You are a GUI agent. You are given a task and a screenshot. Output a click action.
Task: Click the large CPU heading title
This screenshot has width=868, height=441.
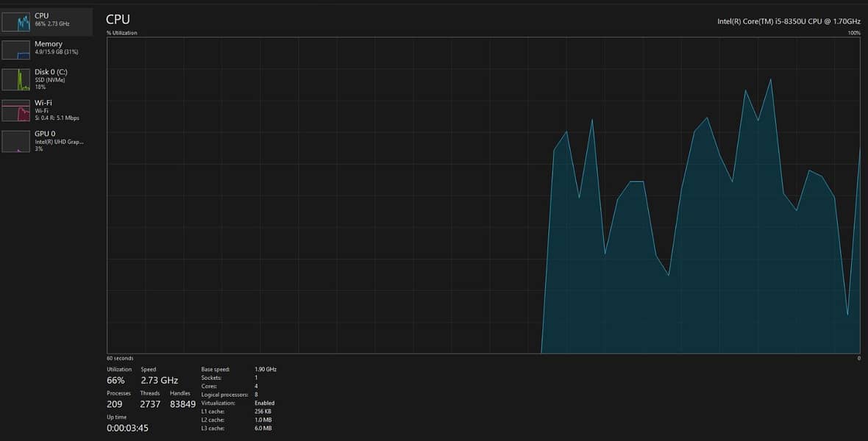tap(118, 19)
